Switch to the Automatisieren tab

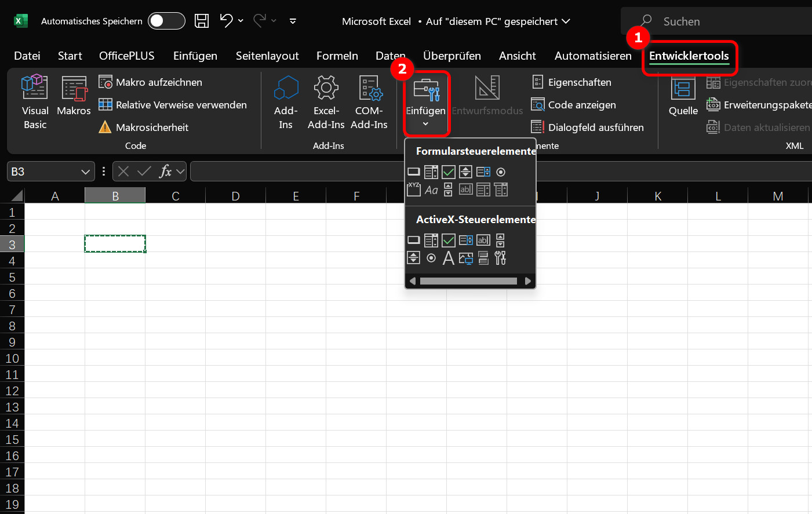pyautogui.click(x=593, y=56)
